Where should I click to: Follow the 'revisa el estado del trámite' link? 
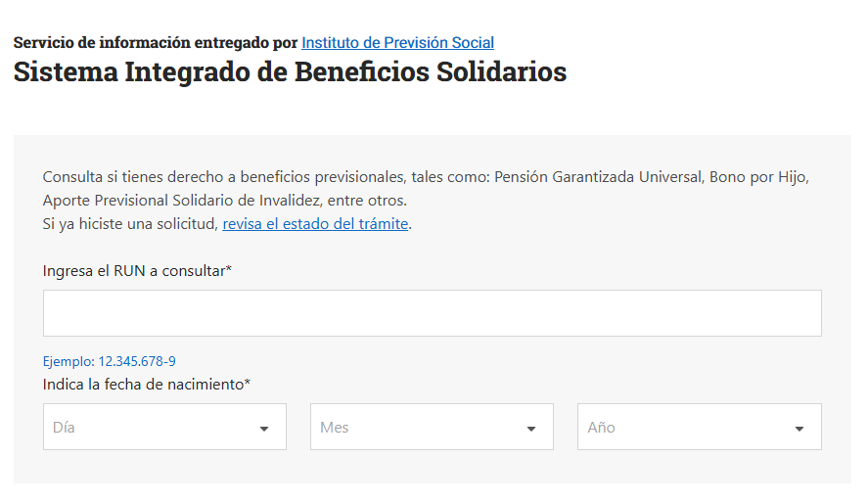315,223
